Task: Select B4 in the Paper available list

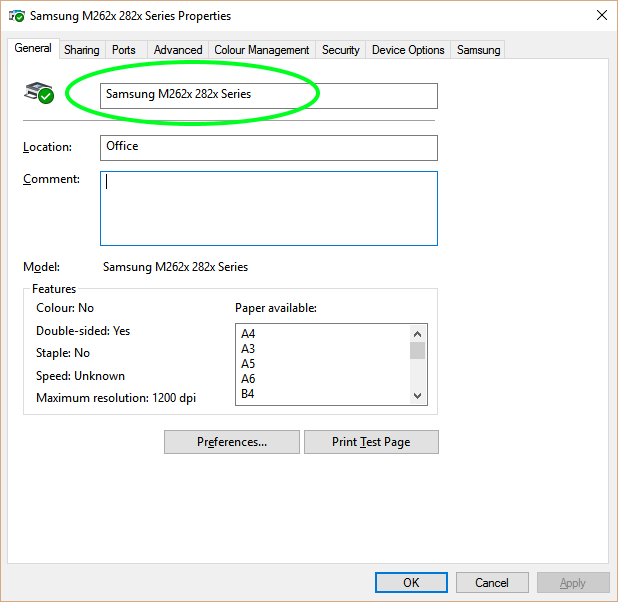Action: [x=248, y=394]
